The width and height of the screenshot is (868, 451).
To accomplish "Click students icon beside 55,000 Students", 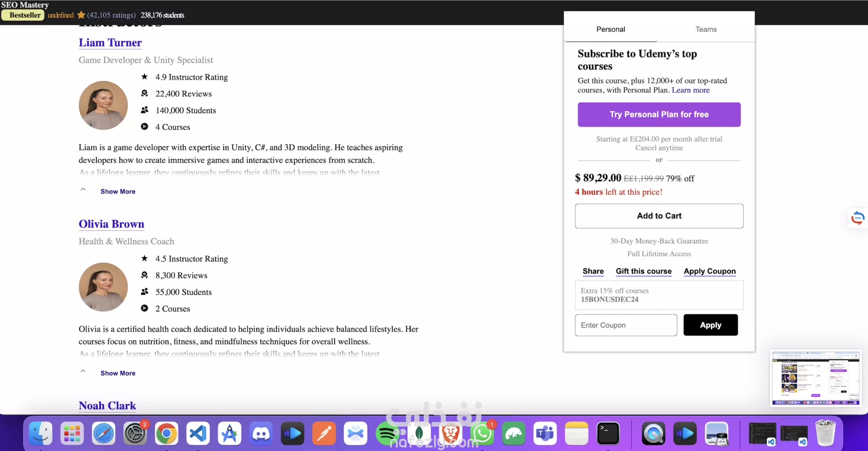I will click(144, 291).
